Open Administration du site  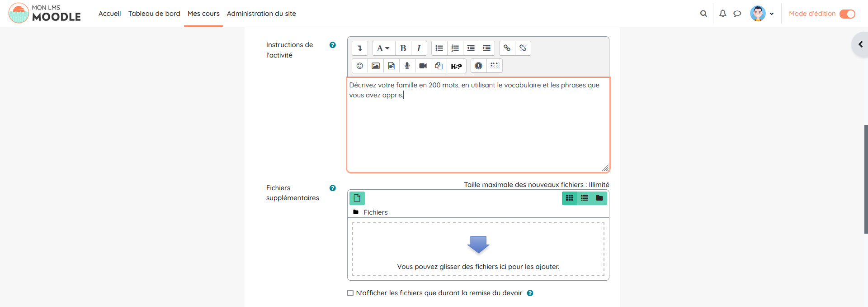coord(261,14)
